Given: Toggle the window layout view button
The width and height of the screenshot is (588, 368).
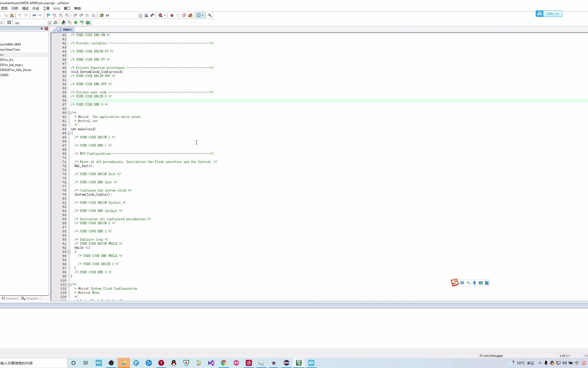Looking at the screenshot, I should click(199, 15).
